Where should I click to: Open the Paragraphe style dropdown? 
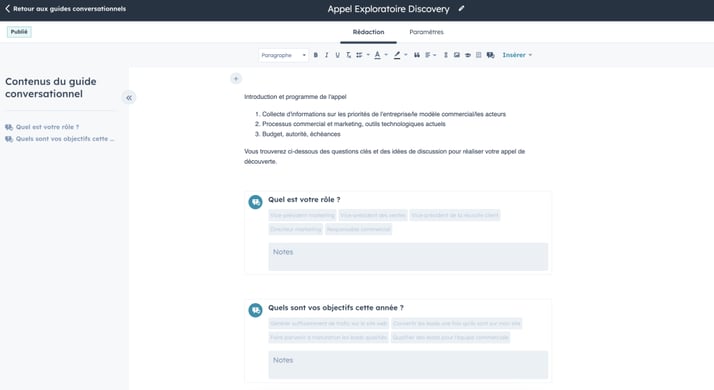point(283,55)
